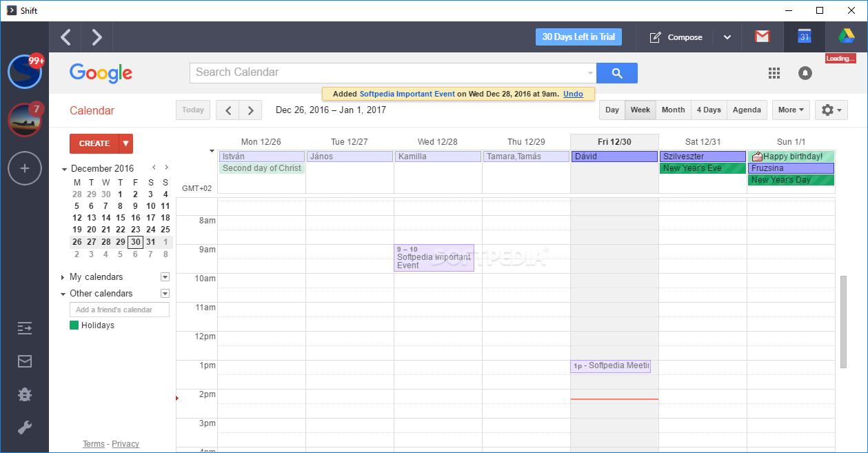This screenshot has height=453, width=868.
Task: Click the calendar vertical scrollbar
Action: click(x=843, y=321)
